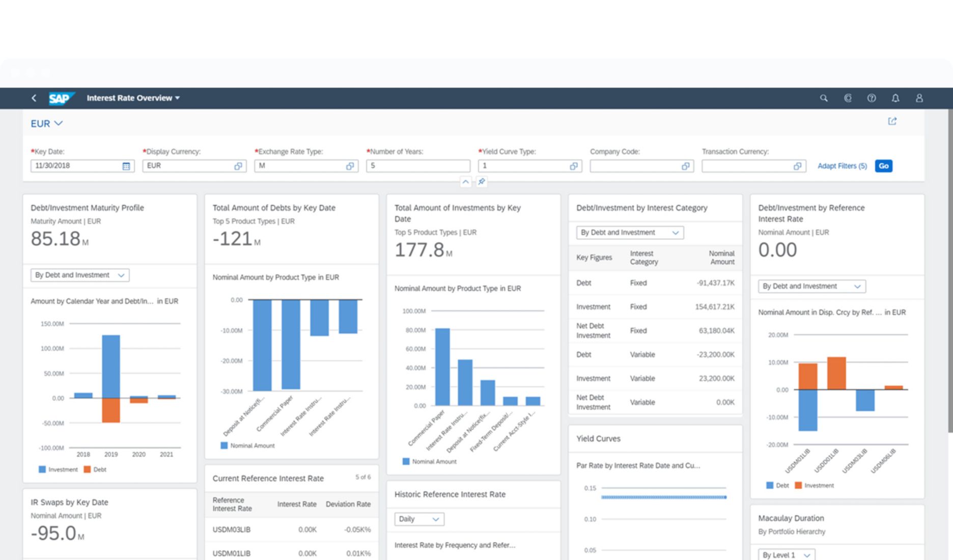Open value help for Company Code
Screen dimensions: 953x560
click(x=685, y=166)
